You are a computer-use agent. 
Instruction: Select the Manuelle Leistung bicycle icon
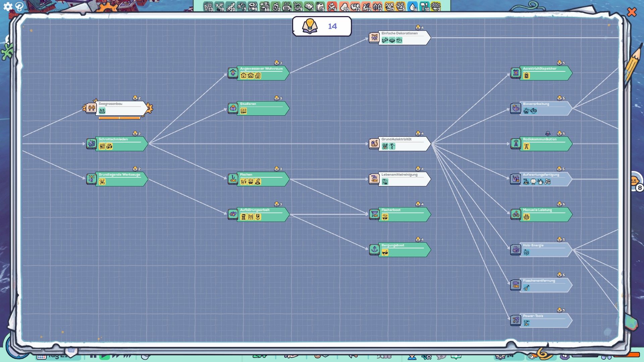(516, 214)
